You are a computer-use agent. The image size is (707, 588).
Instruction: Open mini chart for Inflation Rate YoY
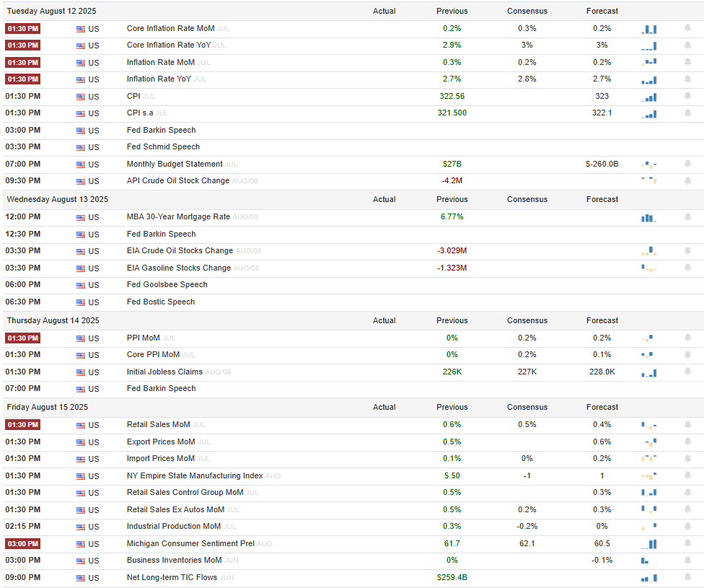coord(649,80)
